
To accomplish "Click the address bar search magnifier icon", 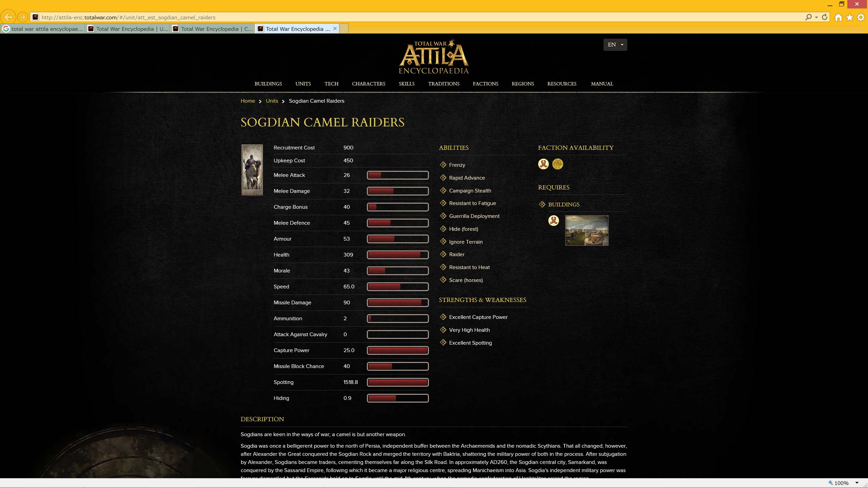I will [808, 17].
